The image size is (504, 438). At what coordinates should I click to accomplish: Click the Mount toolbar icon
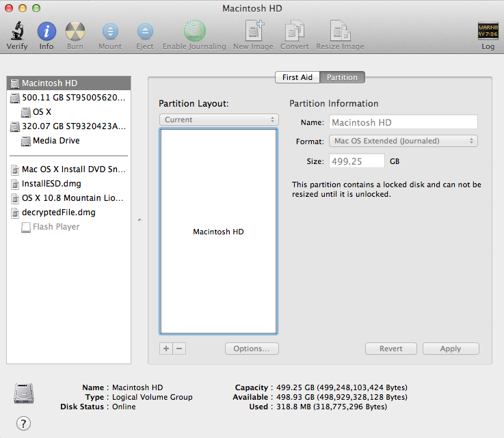110,31
